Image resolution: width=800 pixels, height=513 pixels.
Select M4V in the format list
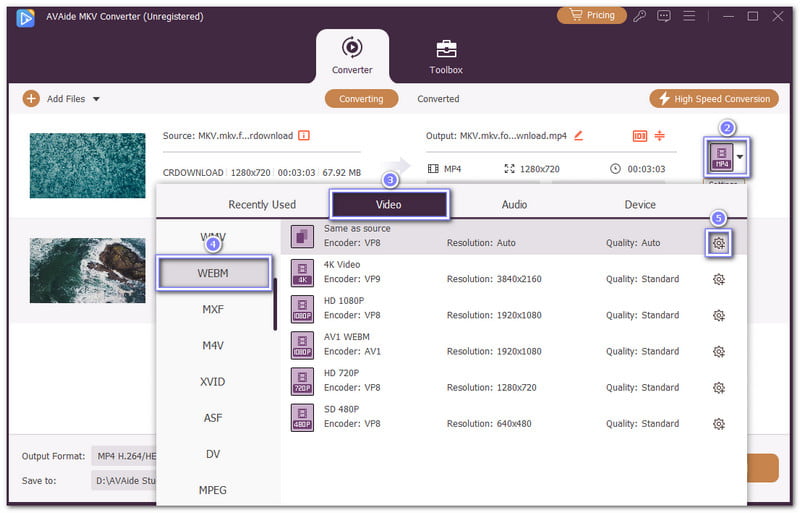[213, 346]
